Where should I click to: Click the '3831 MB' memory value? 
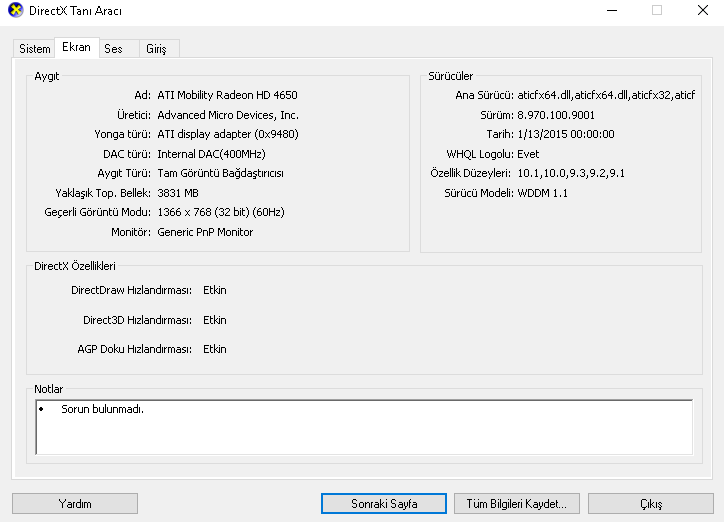coord(178,193)
